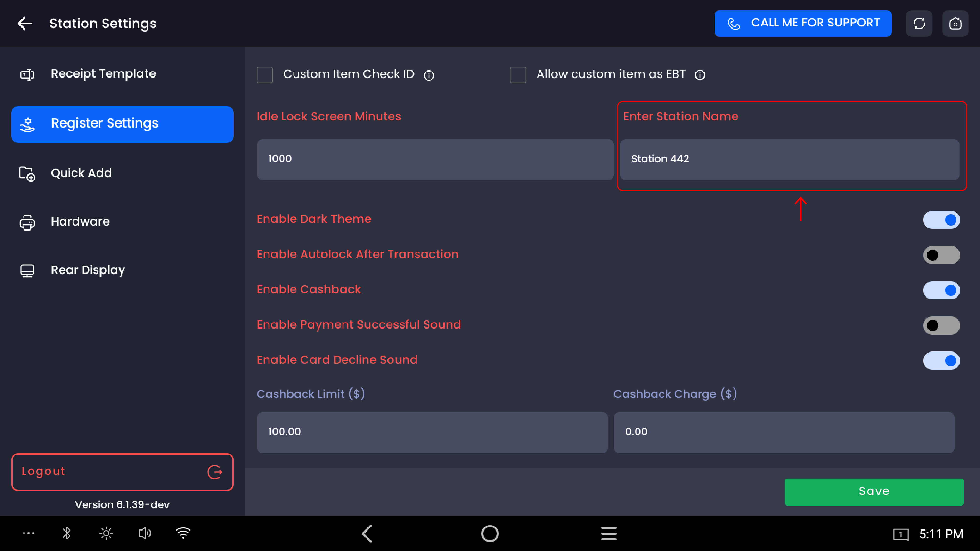Open Receipt Template settings
980x551 pixels.
click(122, 74)
